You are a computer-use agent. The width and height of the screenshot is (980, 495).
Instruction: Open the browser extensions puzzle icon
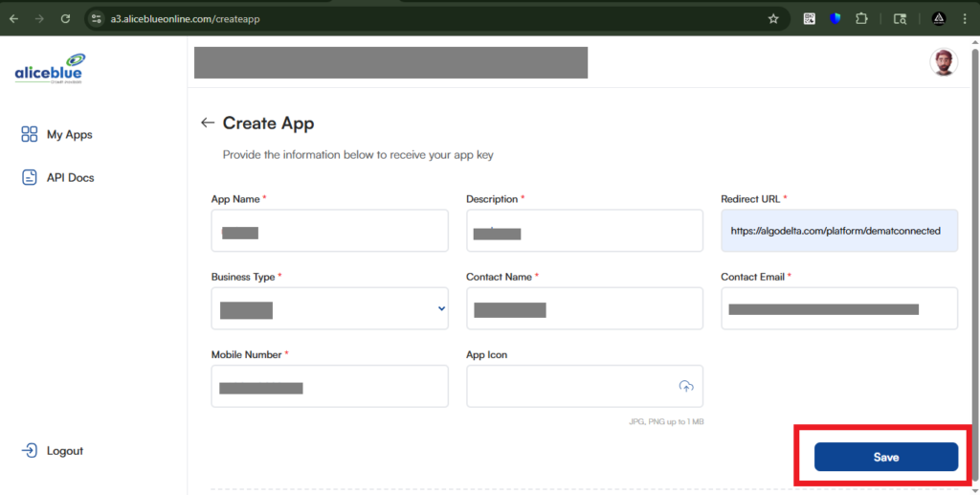[860, 18]
